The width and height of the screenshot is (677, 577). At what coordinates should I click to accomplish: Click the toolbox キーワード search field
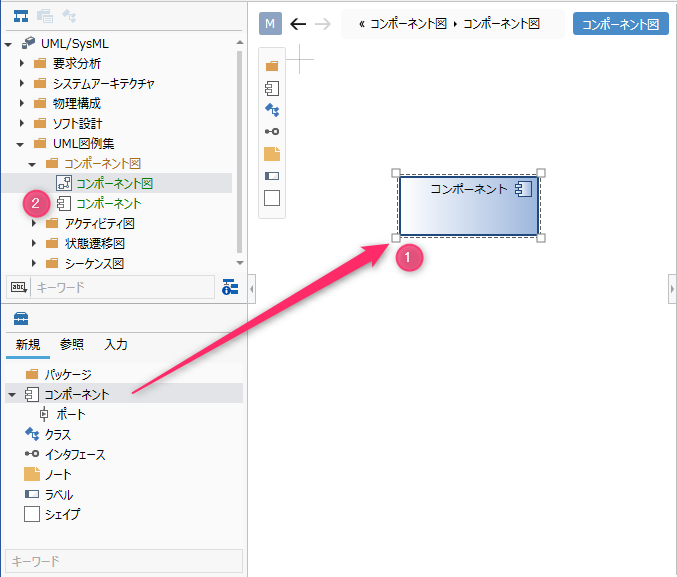[x=123, y=561]
